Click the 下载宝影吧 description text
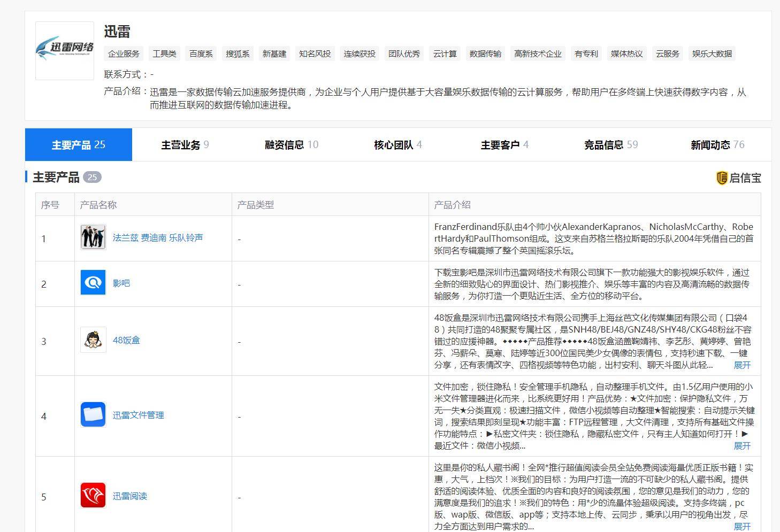 pyautogui.click(x=592, y=284)
